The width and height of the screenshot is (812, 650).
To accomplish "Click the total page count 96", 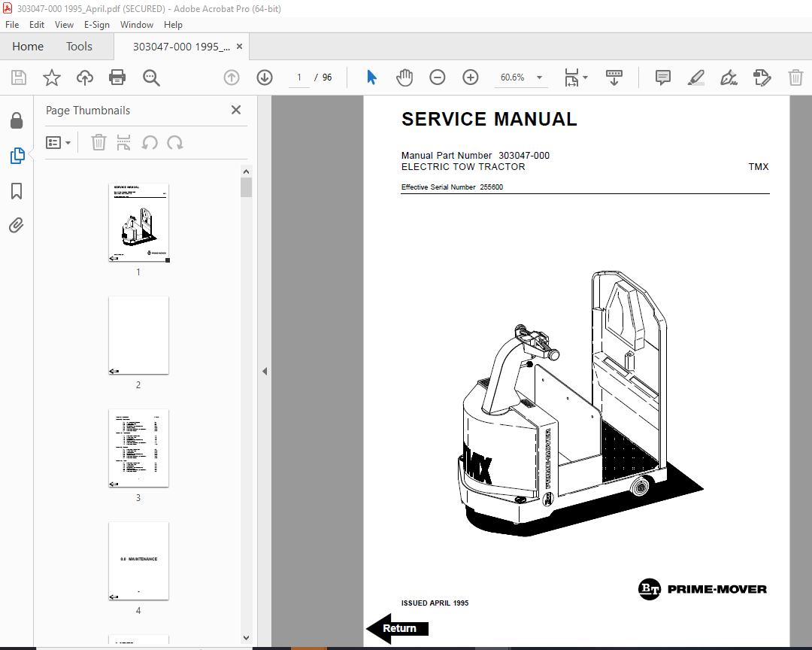I will tap(327, 77).
